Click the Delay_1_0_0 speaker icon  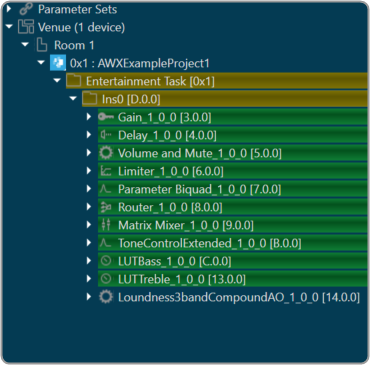106,135
